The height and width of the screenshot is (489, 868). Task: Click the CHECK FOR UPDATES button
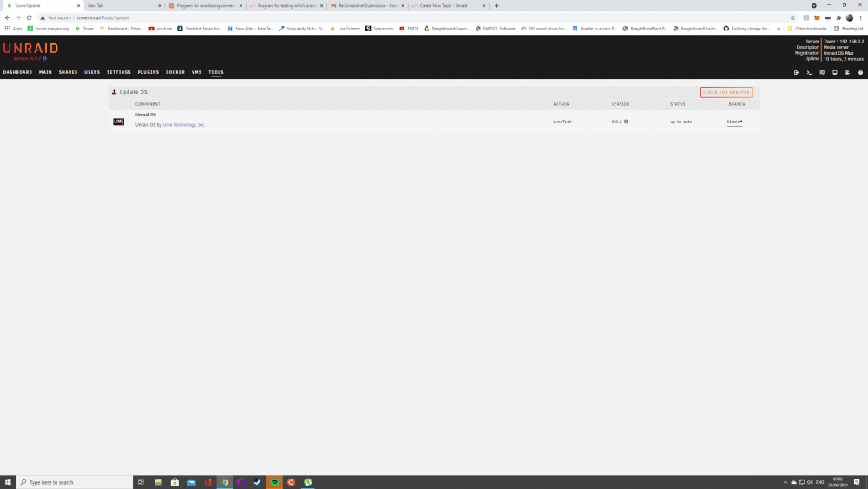click(727, 92)
